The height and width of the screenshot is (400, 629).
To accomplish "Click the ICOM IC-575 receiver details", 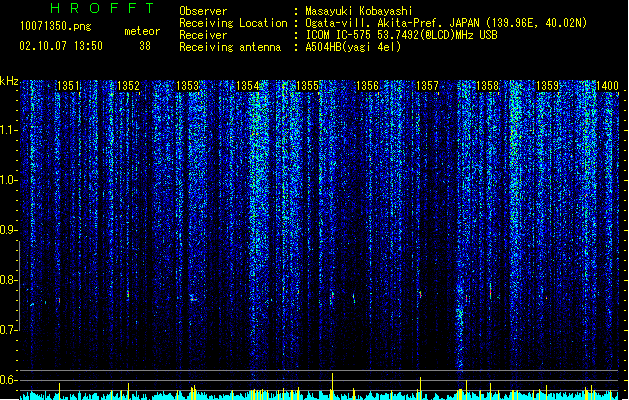I will [x=401, y=35].
